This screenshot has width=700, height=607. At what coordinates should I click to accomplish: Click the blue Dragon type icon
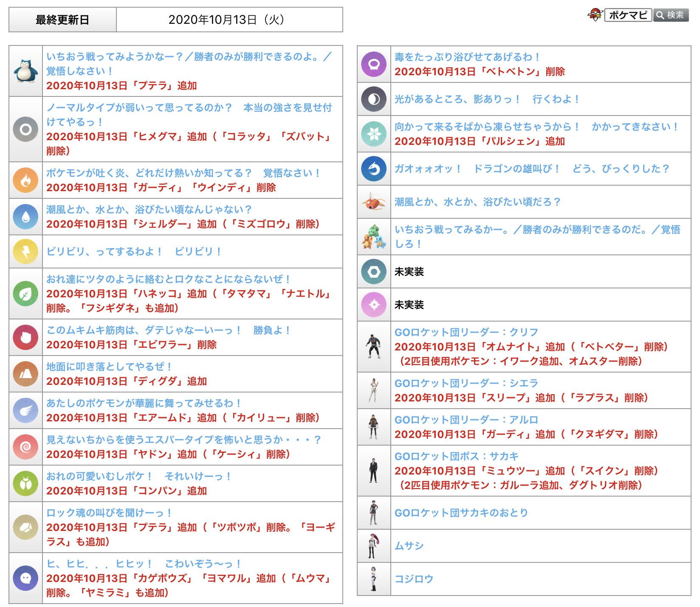point(374,169)
